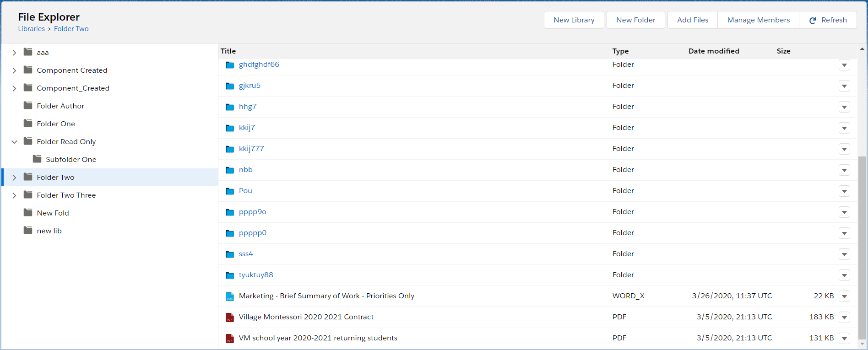Select Folder Author in the sidebar tree
The width and height of the screenshot is (868, 350).
tap(60, 106)
